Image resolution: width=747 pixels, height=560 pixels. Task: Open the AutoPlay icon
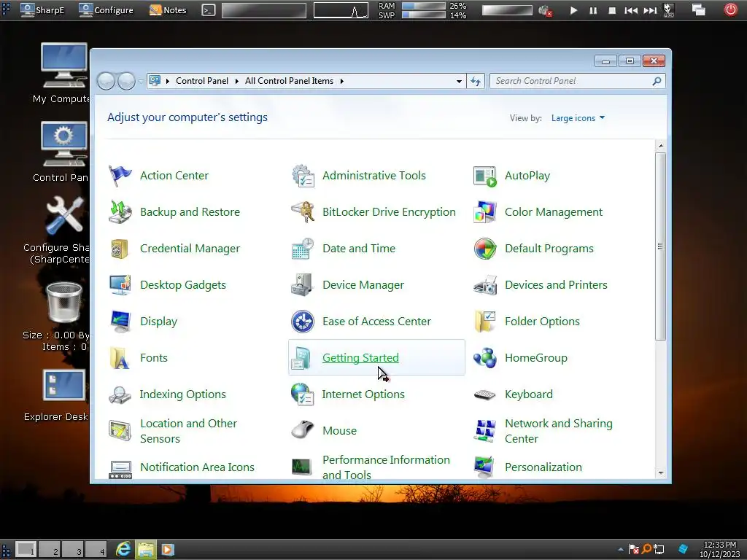click(485, 176)
